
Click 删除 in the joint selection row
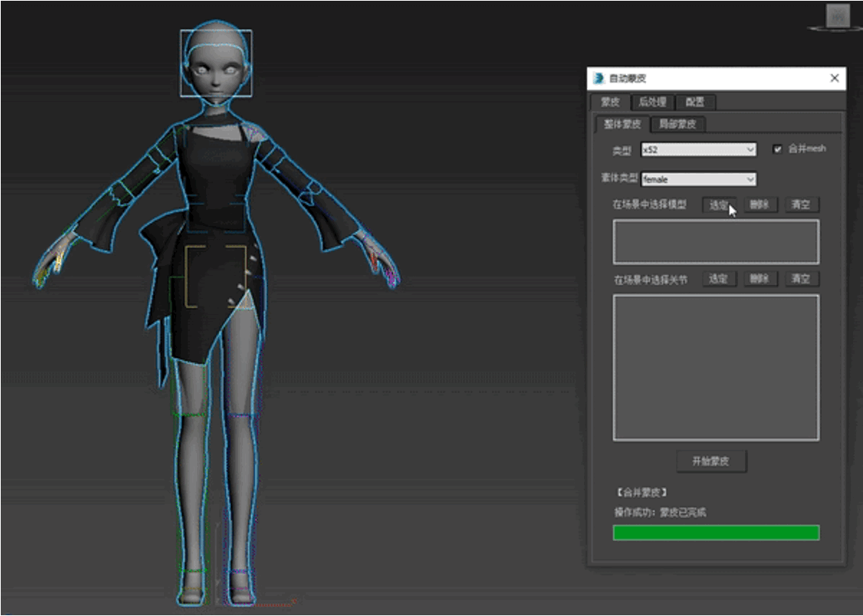[x=759, y=279]
